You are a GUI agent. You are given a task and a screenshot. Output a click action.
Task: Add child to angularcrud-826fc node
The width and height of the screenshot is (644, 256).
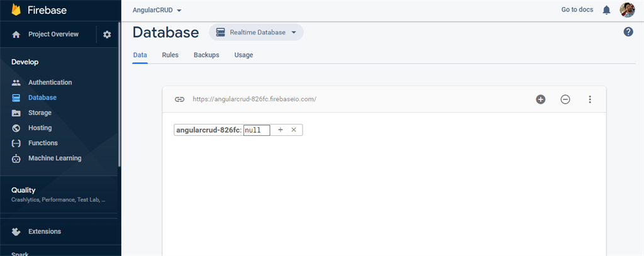coord(280,130)
